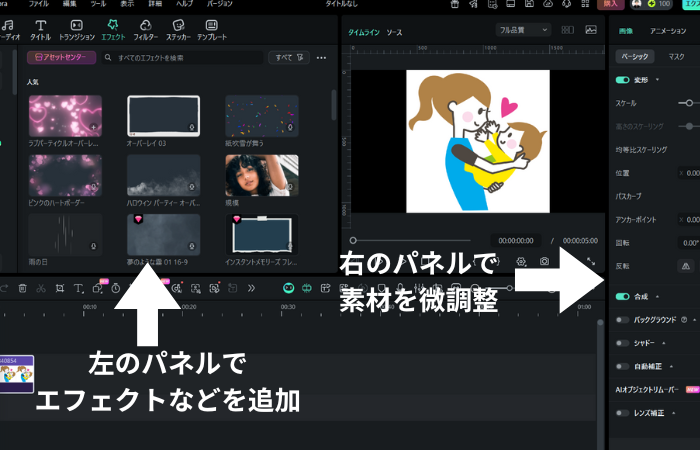Click the preview playback progress slider
The height and width of the screenshot is (450, 700).
pyautogui.click(x=411, y=241)
